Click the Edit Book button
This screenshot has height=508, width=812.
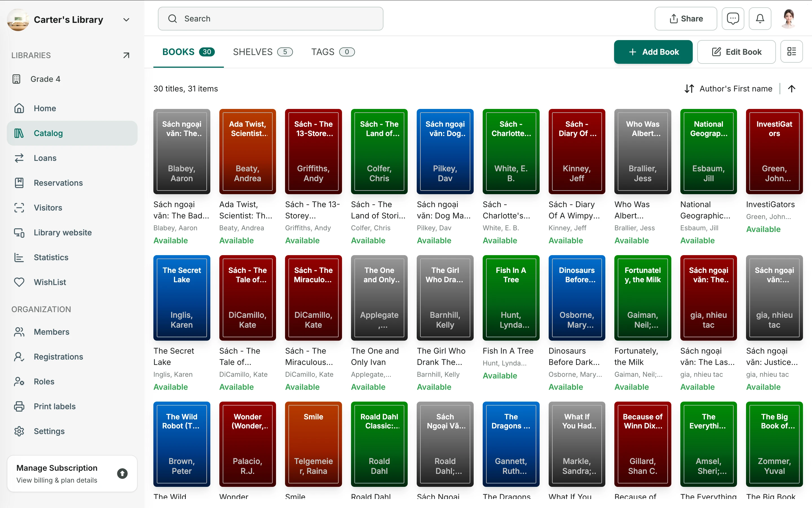[736, 52]
